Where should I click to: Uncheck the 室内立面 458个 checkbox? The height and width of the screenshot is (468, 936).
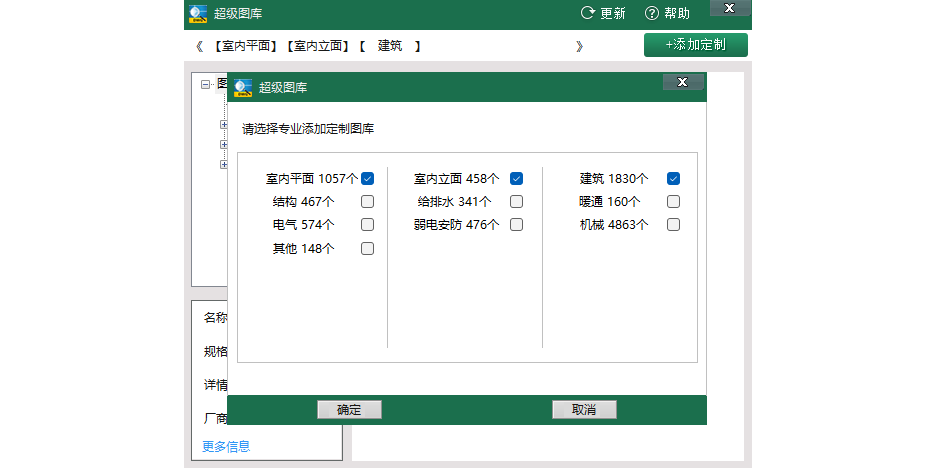pos(516,178)
